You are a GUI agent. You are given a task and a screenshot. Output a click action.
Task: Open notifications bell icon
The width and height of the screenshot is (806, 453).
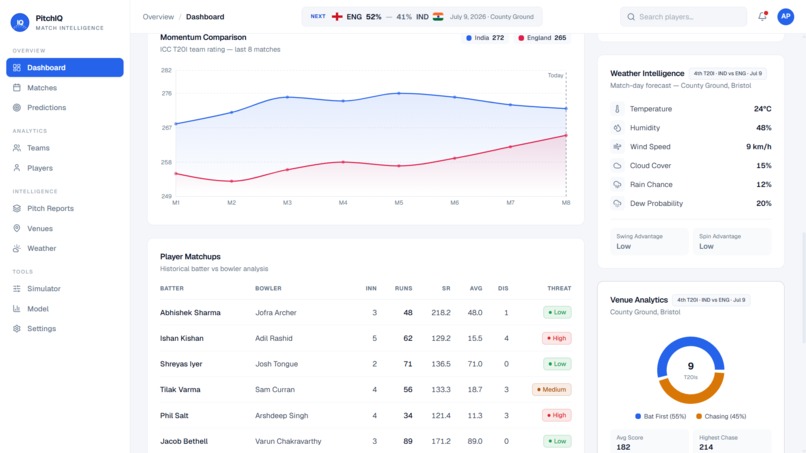(x=762, y=16)
